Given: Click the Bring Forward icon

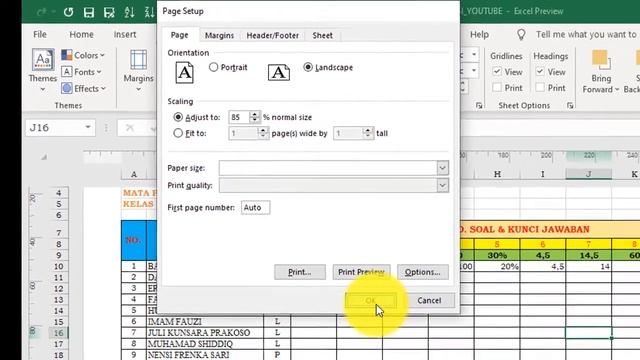Looking at the screenshot, I should coord(601,60).
